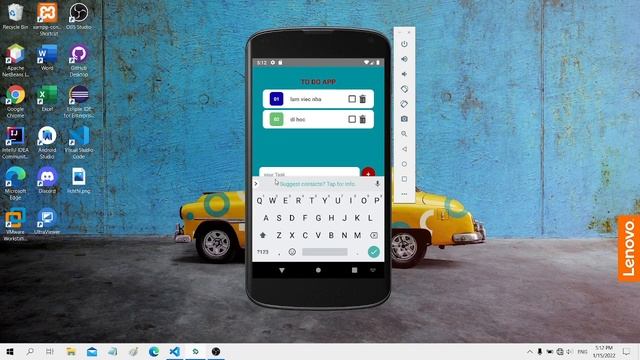The height and width of the screenshot is (360, 640).
Task: Click the emulator rotate left button
Action: point(404,89)
